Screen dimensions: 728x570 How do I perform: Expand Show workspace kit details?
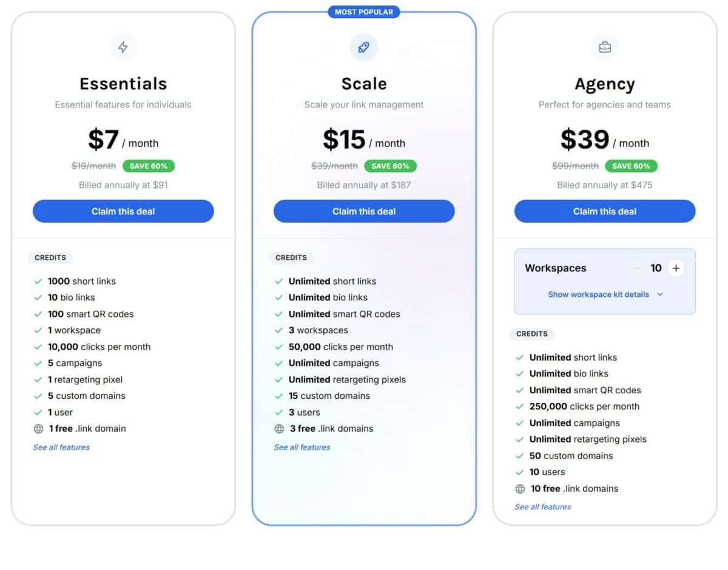(x=598, y=294)
